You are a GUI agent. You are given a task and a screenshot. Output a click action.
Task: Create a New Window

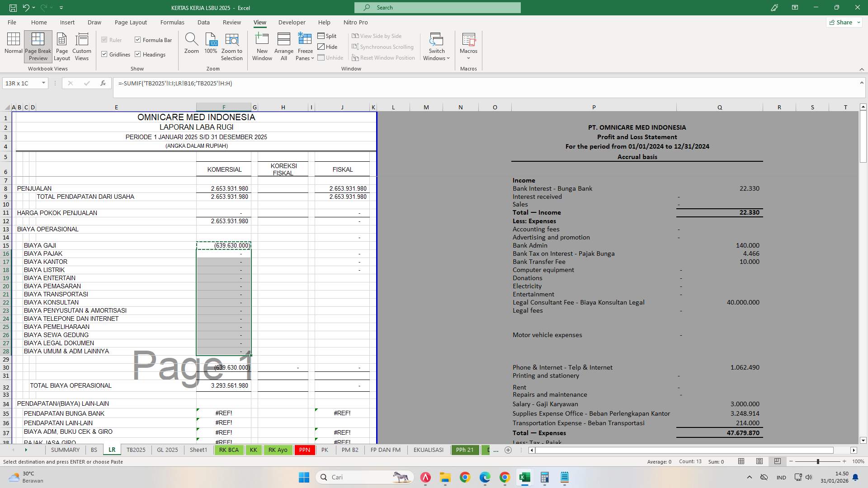pyautogui.click(x=262, y=45)
